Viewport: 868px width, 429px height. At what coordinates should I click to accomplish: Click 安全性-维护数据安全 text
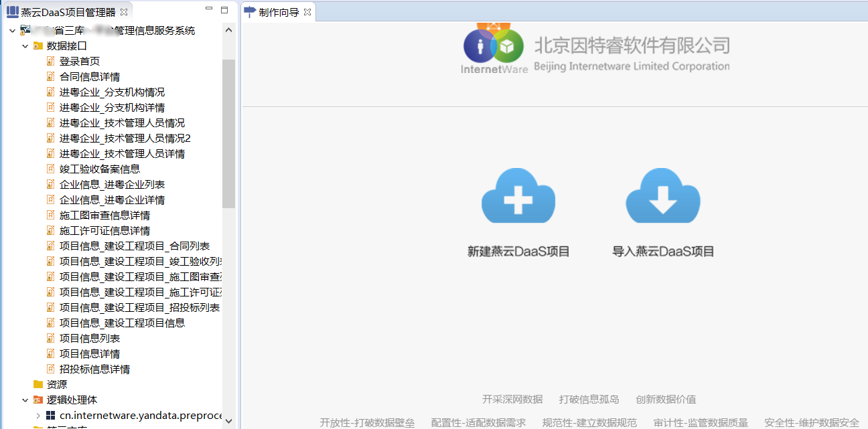(x=812, y=423)
